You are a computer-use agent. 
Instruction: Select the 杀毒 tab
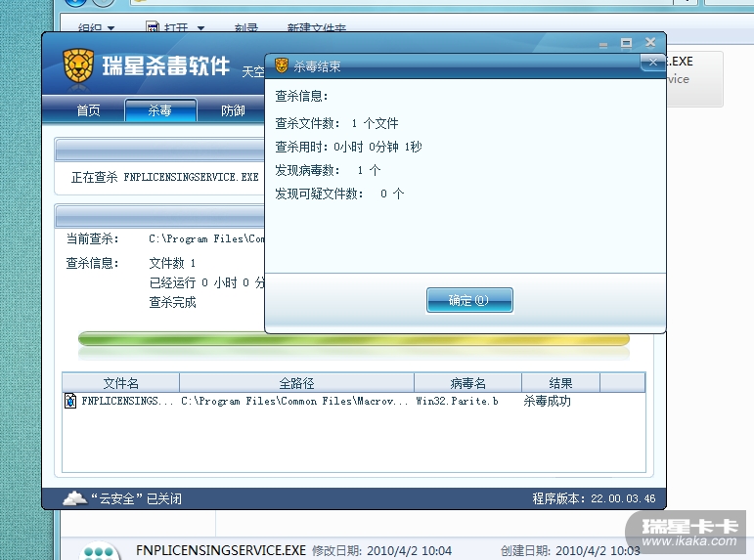click(x=160, y=110)
